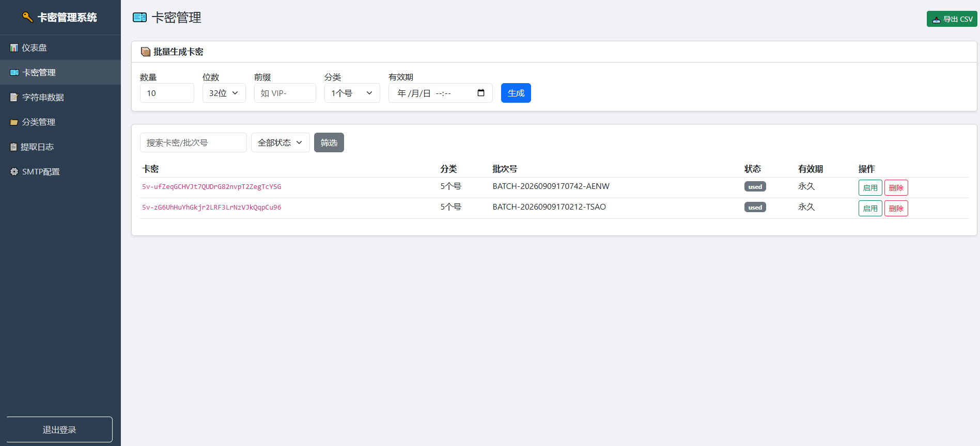Click the folder icon beside 分类管理
This screenshot has height=446, width=980.
tap(14, 122)
